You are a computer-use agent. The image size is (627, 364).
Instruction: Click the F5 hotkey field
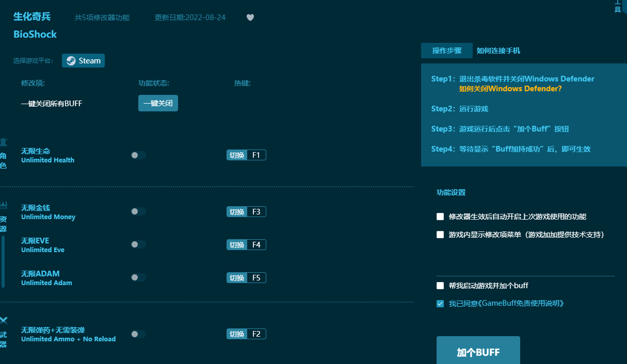256,277
